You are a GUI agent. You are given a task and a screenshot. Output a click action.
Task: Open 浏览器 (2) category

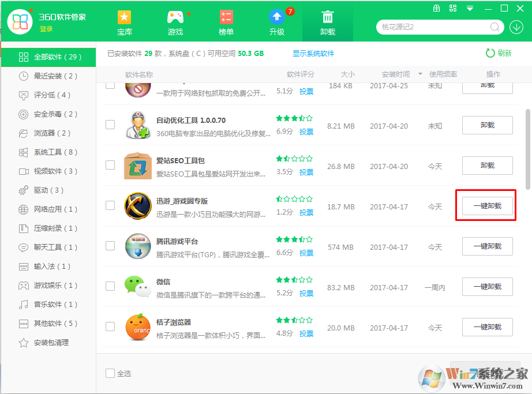48,133
